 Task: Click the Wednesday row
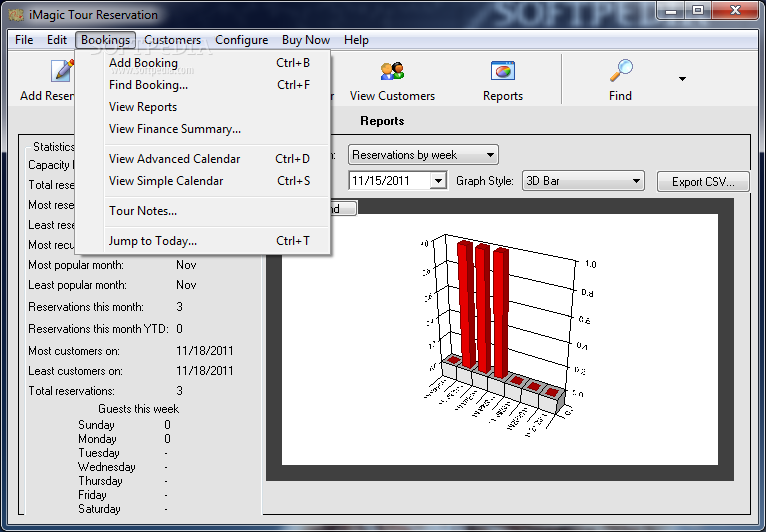click(124, 467)
